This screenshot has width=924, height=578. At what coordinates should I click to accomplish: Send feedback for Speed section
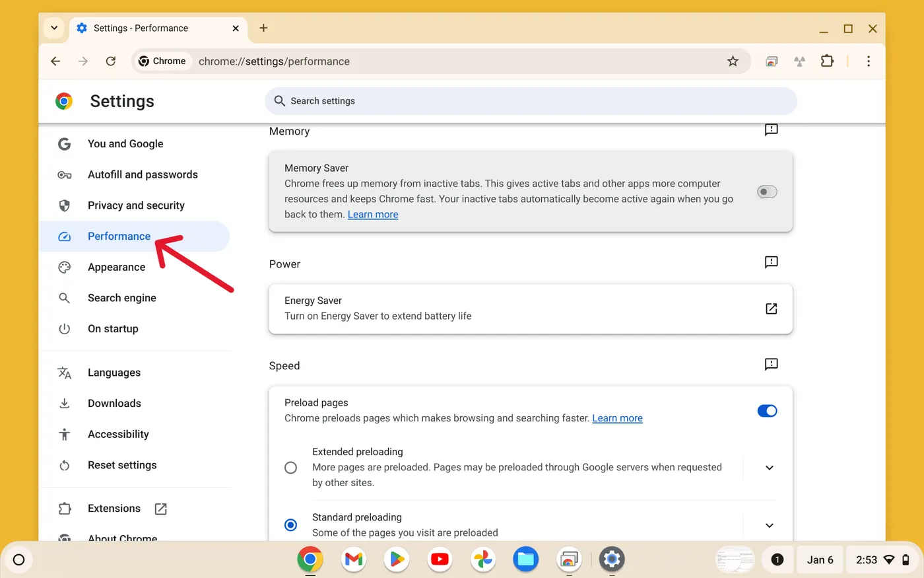click(x=771, y=364)
